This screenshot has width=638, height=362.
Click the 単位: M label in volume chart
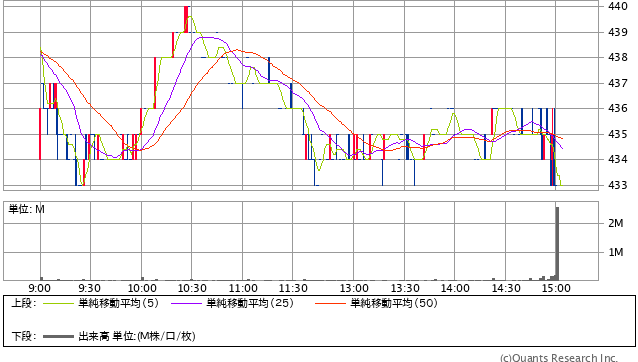pos(26,209)
